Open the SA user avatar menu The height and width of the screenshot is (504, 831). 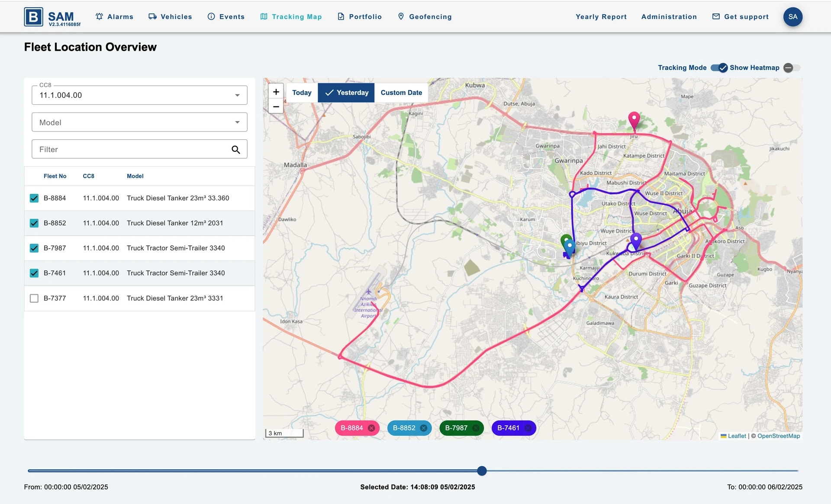click(x=792, y=17)
